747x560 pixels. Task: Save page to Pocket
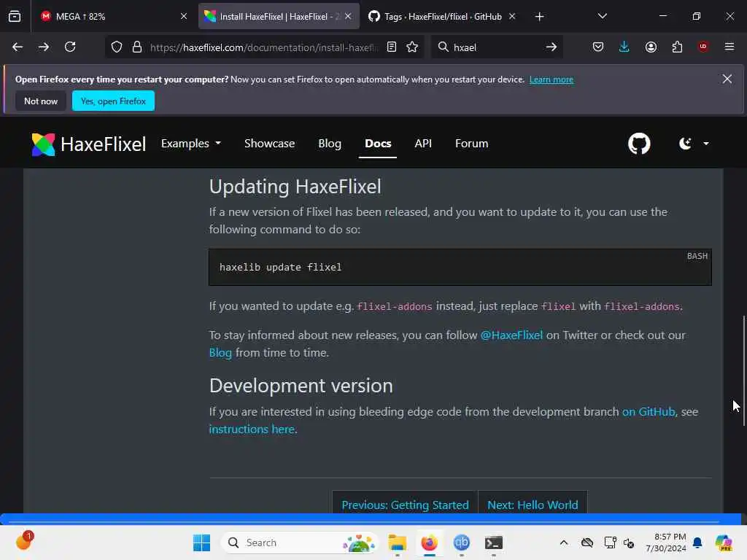click(598, 47)
